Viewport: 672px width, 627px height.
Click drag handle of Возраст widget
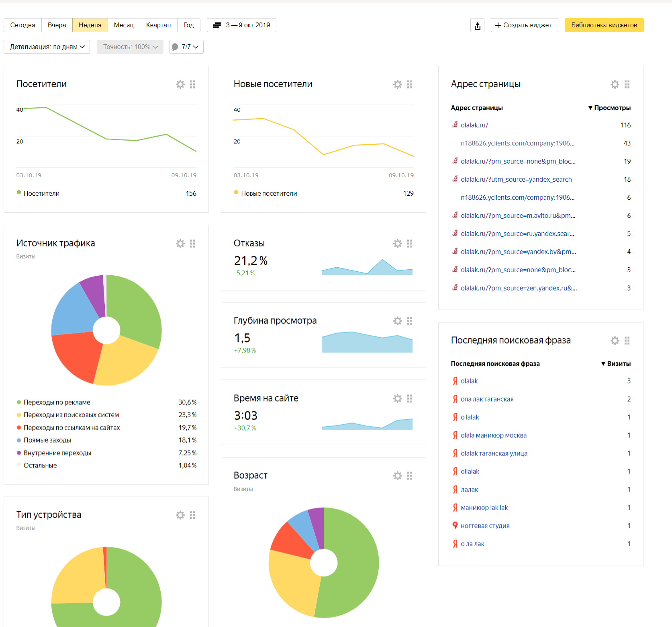point(410,476)
